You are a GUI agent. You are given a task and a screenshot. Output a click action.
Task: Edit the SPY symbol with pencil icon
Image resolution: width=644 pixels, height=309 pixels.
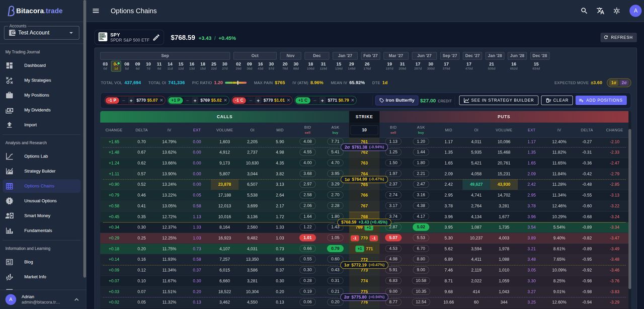pos(156,37)
